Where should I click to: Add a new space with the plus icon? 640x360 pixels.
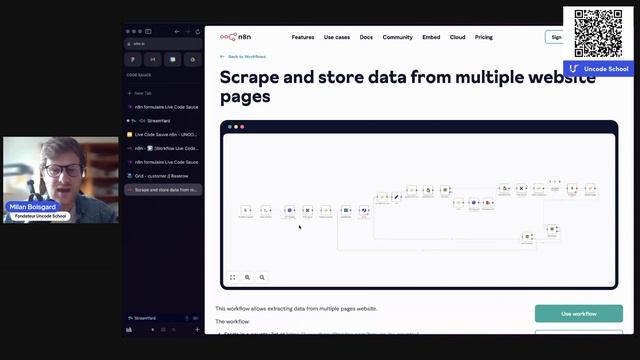(x=197, y=330)
